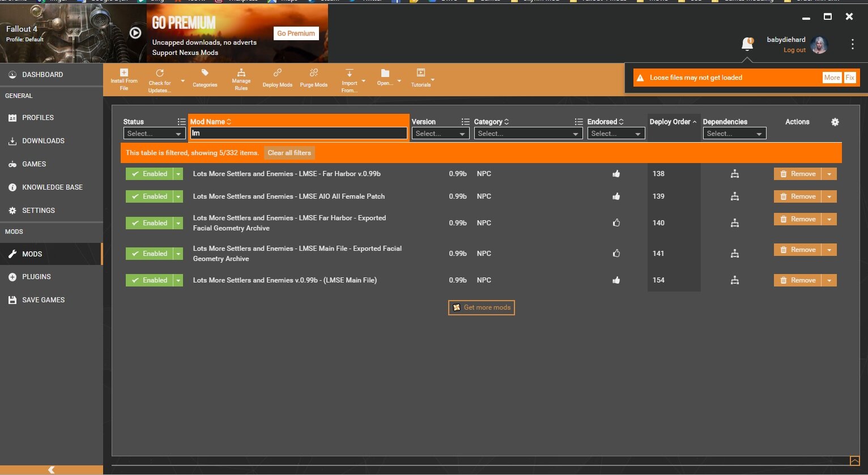
Task: Click Mod Name filter input field
Action: tap(299, 134)
